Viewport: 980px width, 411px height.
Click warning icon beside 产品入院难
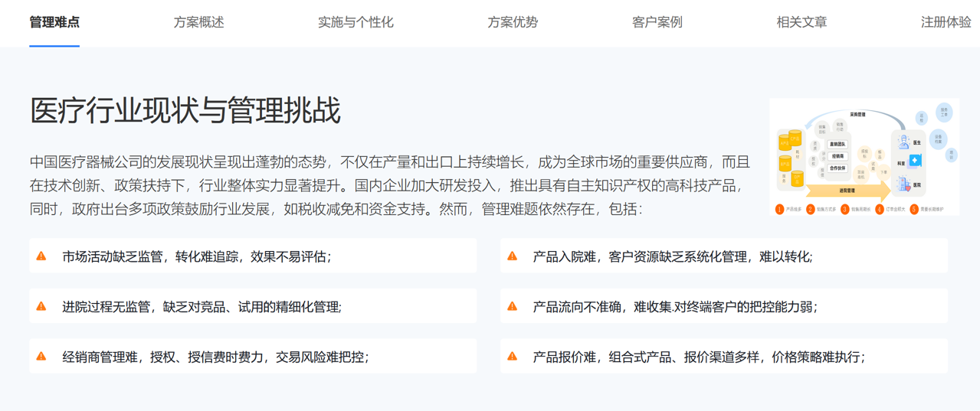(x=513, y=256)
